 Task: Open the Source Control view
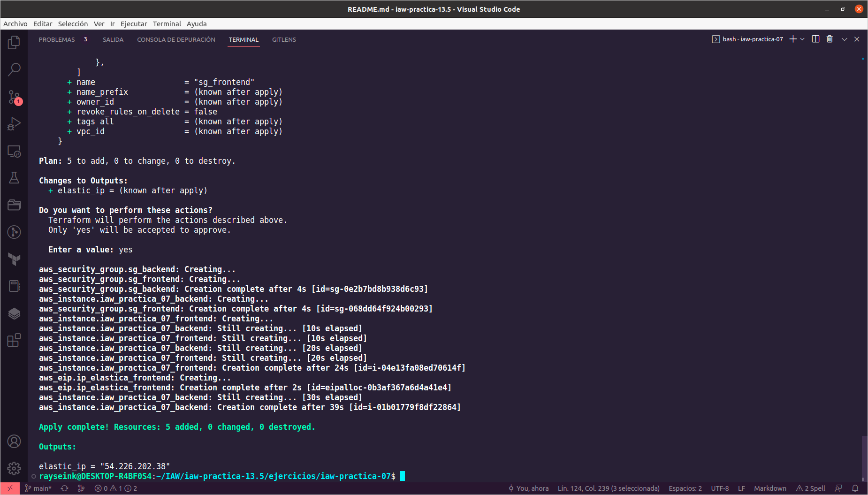pos(14,97)
